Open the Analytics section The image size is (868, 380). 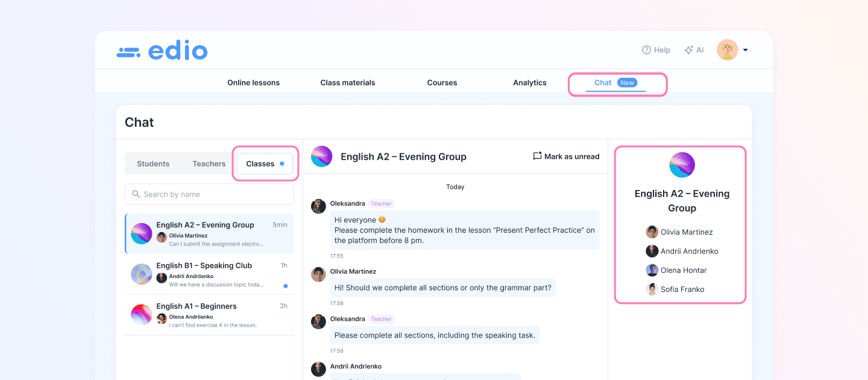click(529, 82)
